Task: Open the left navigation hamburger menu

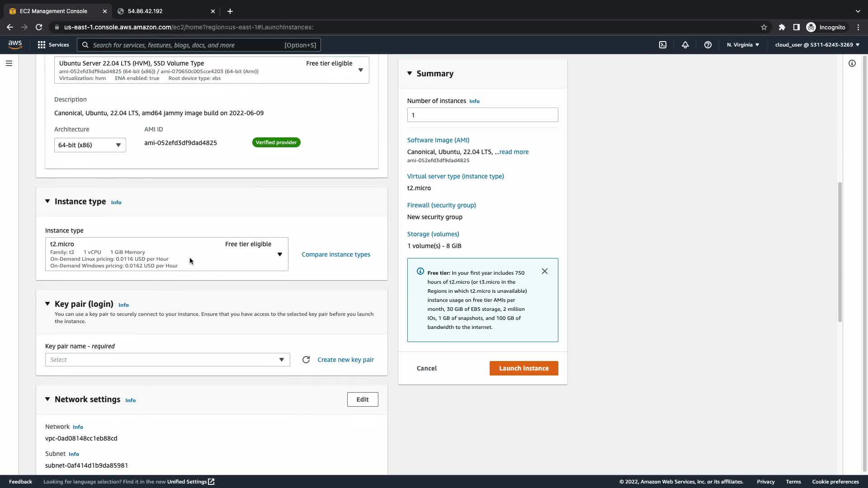Action: (x=9, y=63)
